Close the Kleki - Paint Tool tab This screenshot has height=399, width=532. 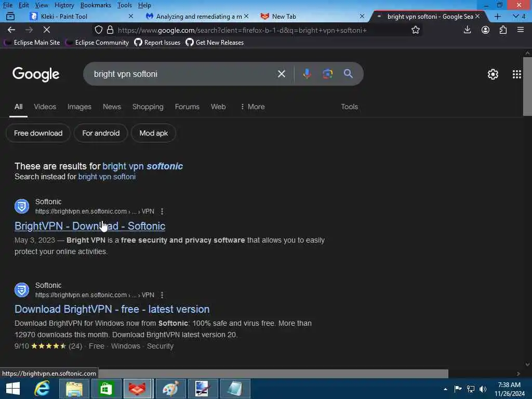point(130,16)
